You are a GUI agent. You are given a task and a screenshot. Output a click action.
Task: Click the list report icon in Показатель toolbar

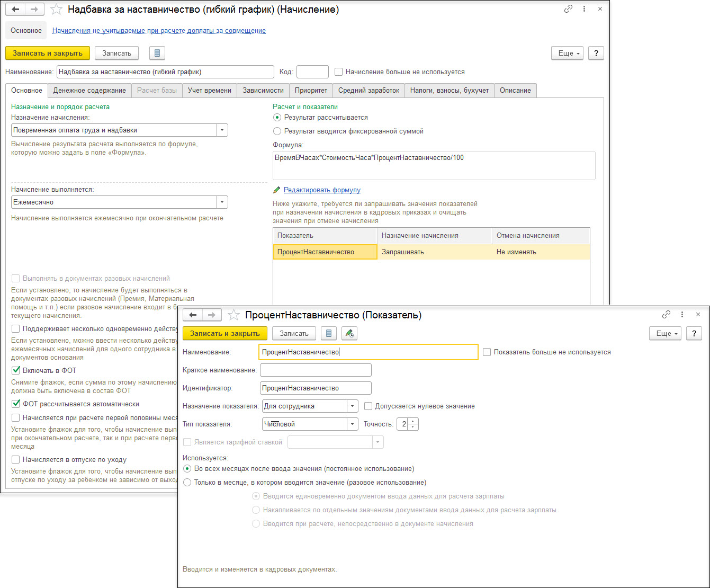(329, 333)
